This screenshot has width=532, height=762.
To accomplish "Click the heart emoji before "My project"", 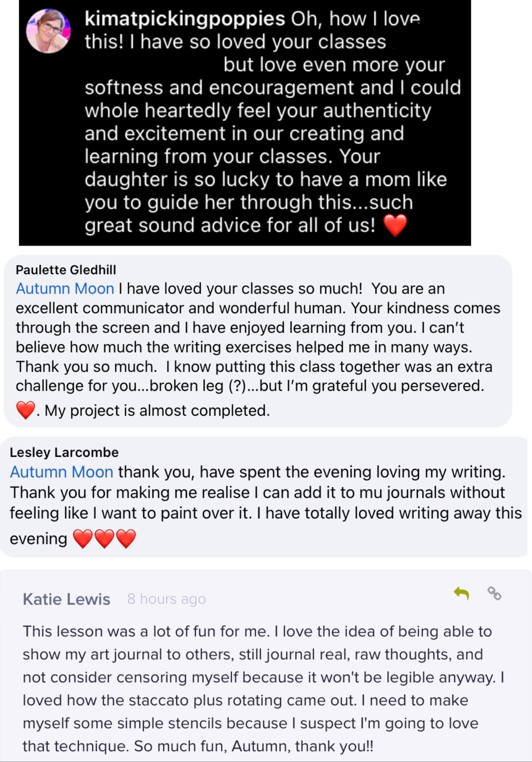I will (25, 410).
